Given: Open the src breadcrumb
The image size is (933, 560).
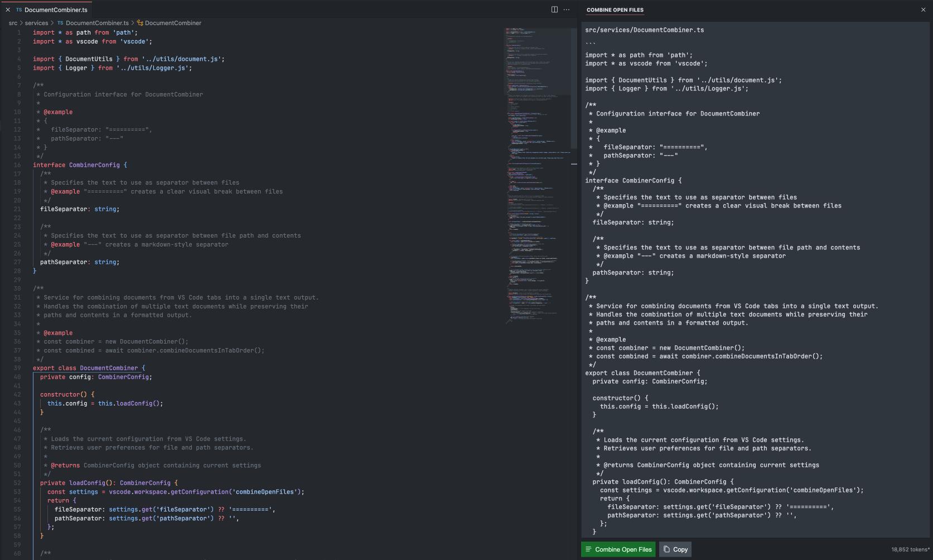Looking at the screenshot, I should pyautogui.click(x=13, y=23).
